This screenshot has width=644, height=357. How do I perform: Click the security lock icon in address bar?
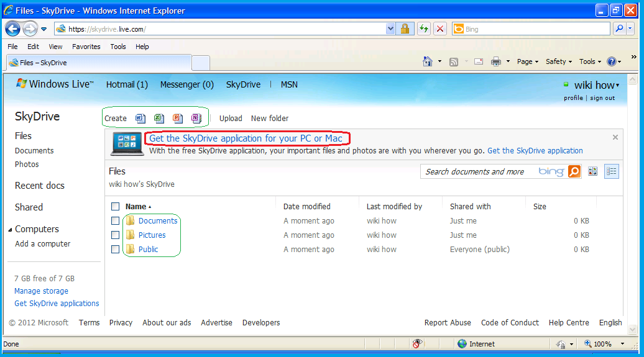(405, 29)
